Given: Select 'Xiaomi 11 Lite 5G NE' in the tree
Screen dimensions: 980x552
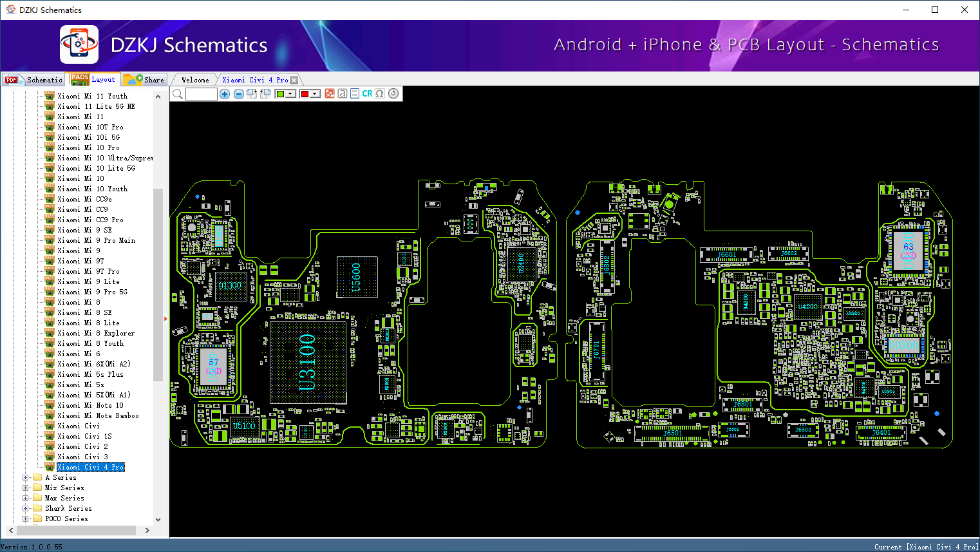Looking at the screenshot, I should pos(97,106).
